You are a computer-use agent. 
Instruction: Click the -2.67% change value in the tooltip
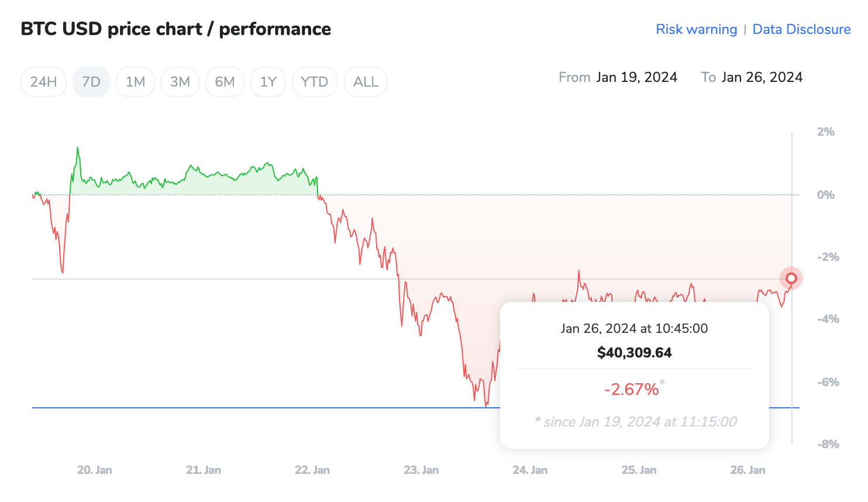pyautogui.click(x=631, y=388)
